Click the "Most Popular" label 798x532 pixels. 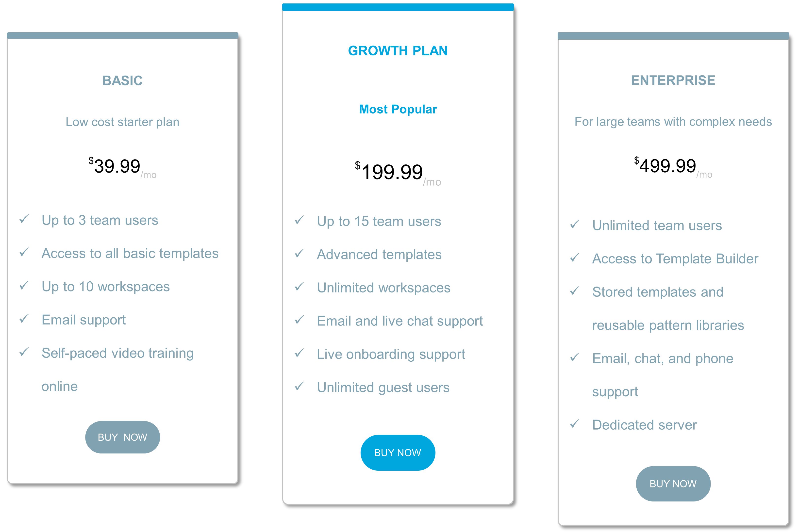tap(398, 109)
